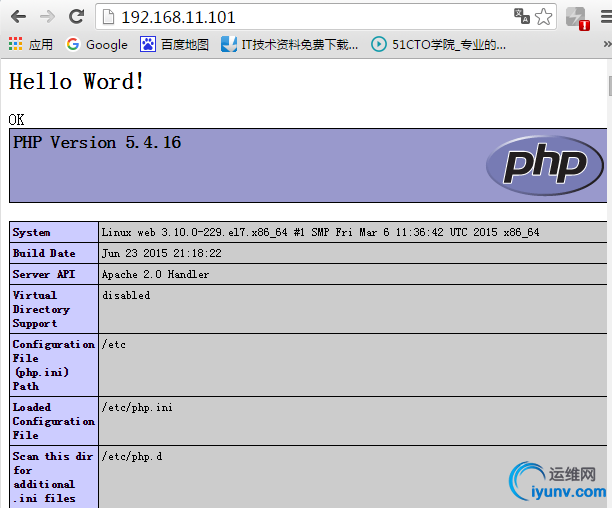Click the Linux web kernel value cell

coord(353,232)
